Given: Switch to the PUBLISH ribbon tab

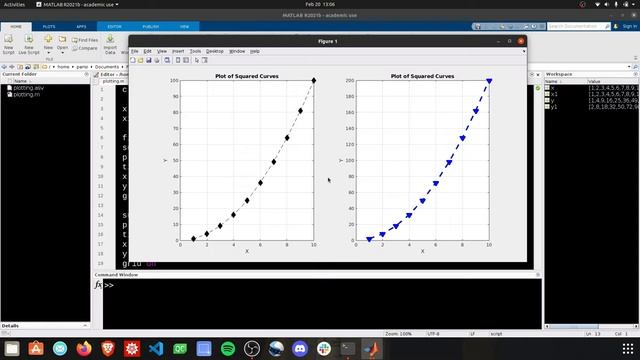Looking at the screenshot, I should coord(151,27).
